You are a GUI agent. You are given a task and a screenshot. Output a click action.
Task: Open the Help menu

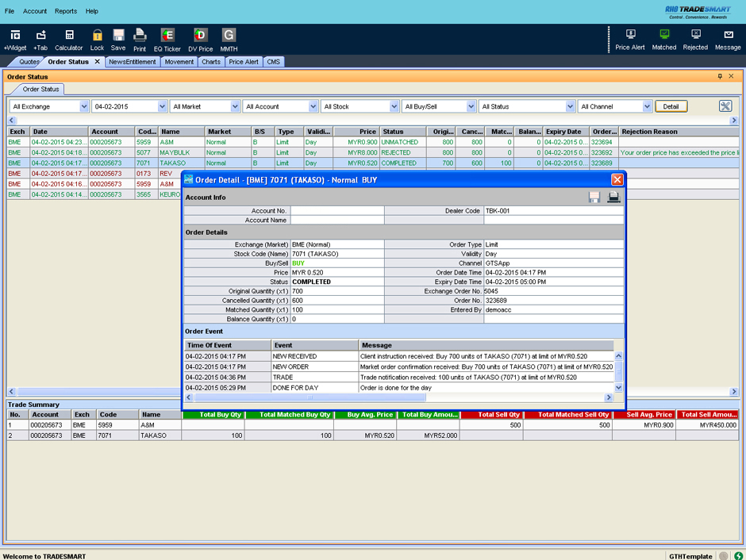(92, 11)
